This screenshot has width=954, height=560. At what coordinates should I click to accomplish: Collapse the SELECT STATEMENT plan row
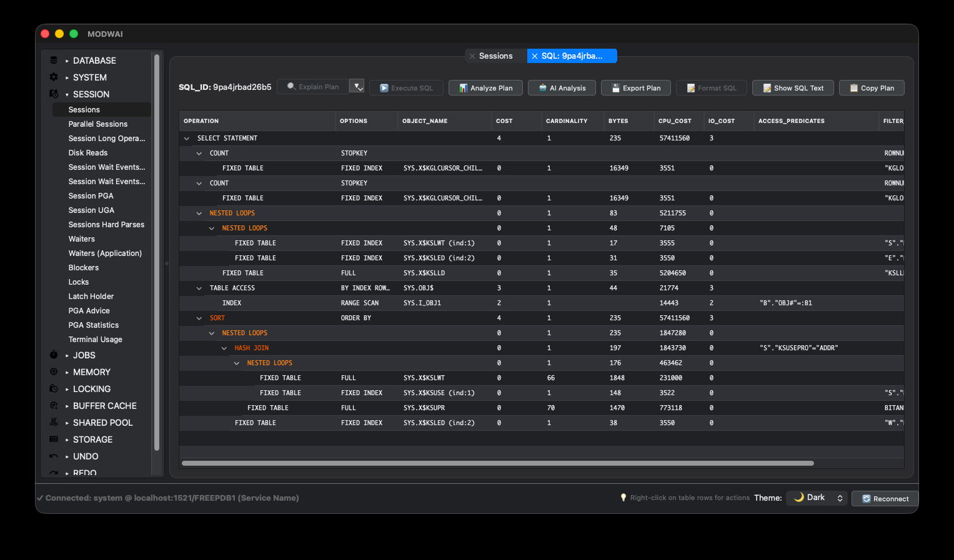click(186, 138)
